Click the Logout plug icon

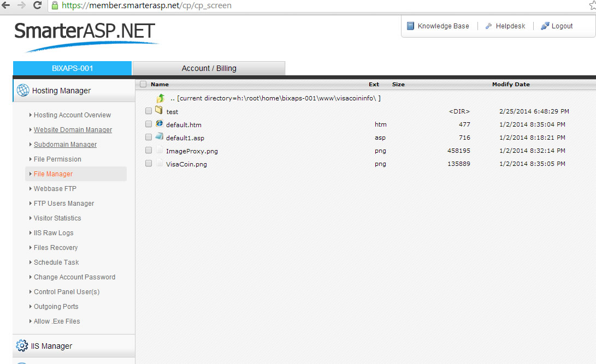(545, 26)
